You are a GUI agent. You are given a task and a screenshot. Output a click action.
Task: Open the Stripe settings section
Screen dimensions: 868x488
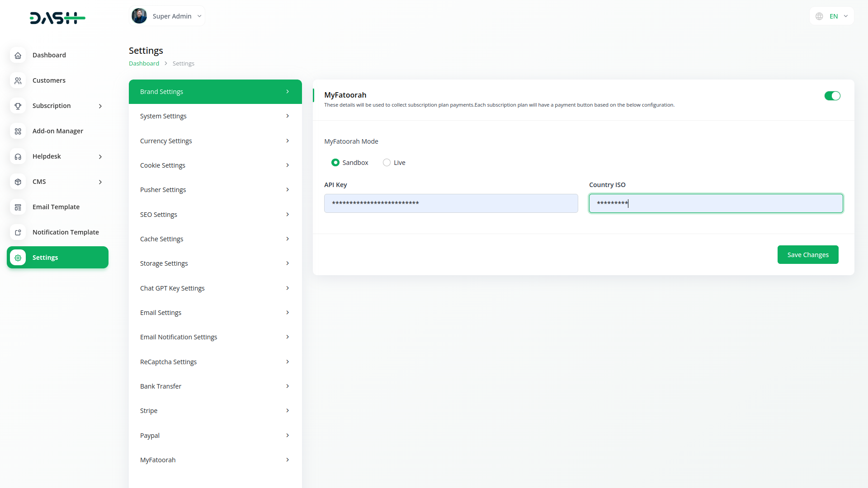(x=215, y=411)
